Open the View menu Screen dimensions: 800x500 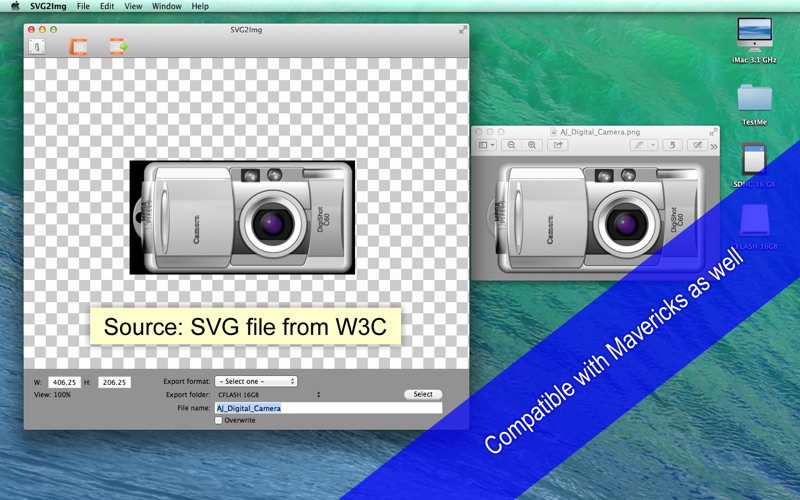(133, 6)
